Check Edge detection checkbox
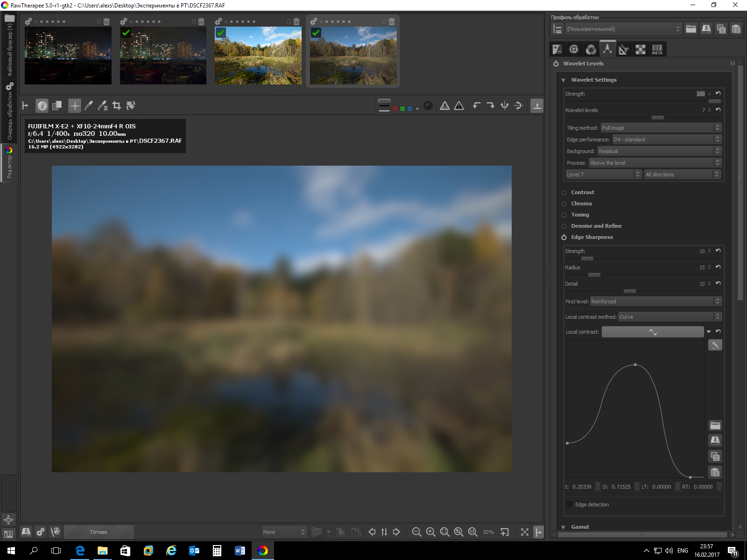Viewport: 747px width, 560px height. coord(570,504)
